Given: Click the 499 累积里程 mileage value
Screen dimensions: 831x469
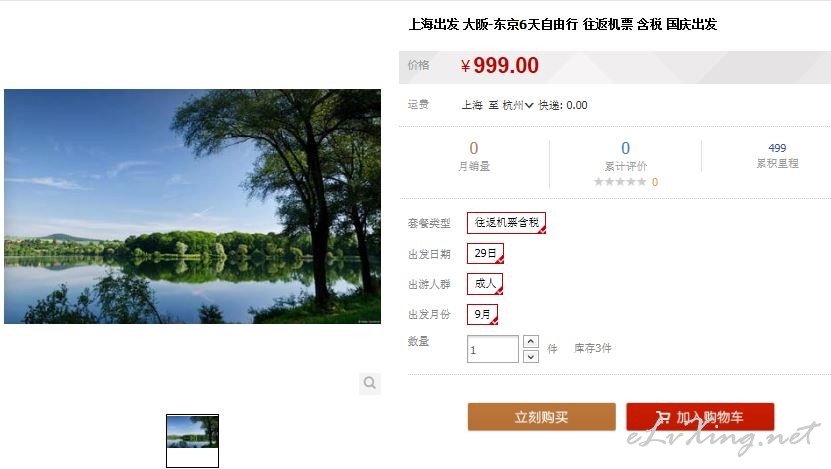Looking at the screenshot, I should (777, 148).
